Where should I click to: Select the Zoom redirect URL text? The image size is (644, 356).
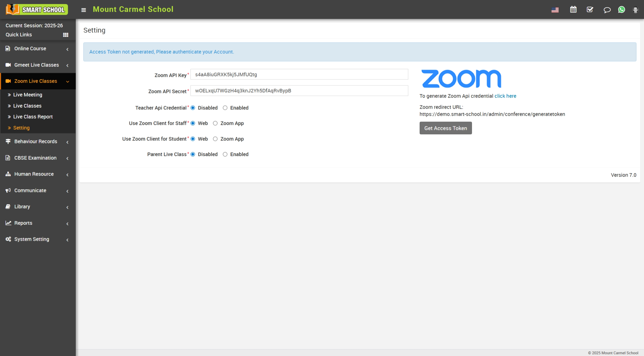[x=492, y=114]
